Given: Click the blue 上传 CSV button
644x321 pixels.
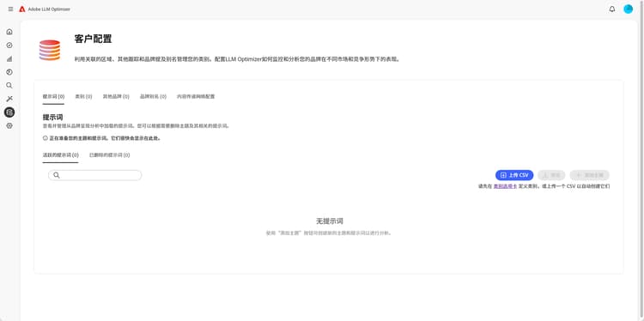Looking at the screenshot, I should (x=514, y=175).
